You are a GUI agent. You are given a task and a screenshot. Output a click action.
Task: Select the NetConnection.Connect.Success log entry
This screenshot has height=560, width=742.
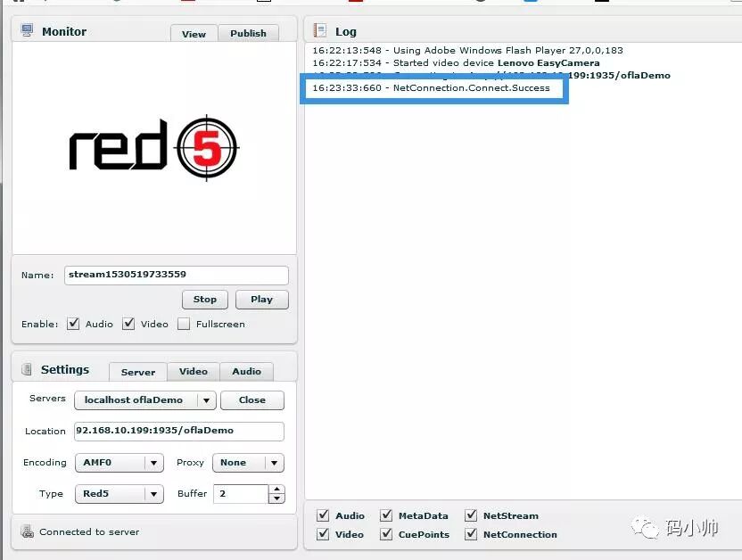tap(431, 88)
